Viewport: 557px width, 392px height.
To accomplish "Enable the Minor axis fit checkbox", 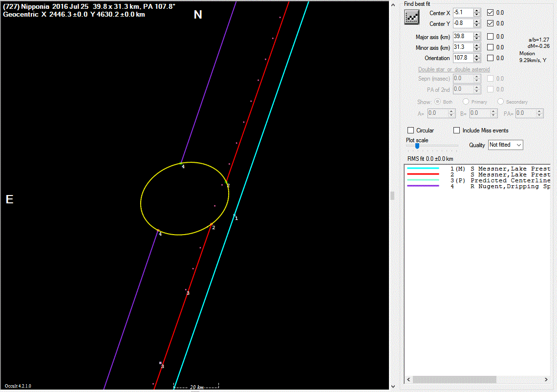I will point(491,47).
